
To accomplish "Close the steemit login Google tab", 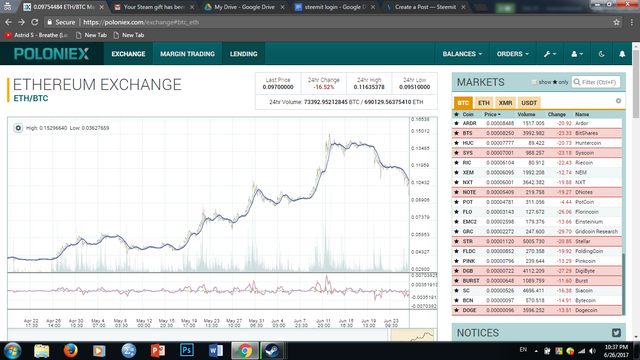I will point(373,7).
